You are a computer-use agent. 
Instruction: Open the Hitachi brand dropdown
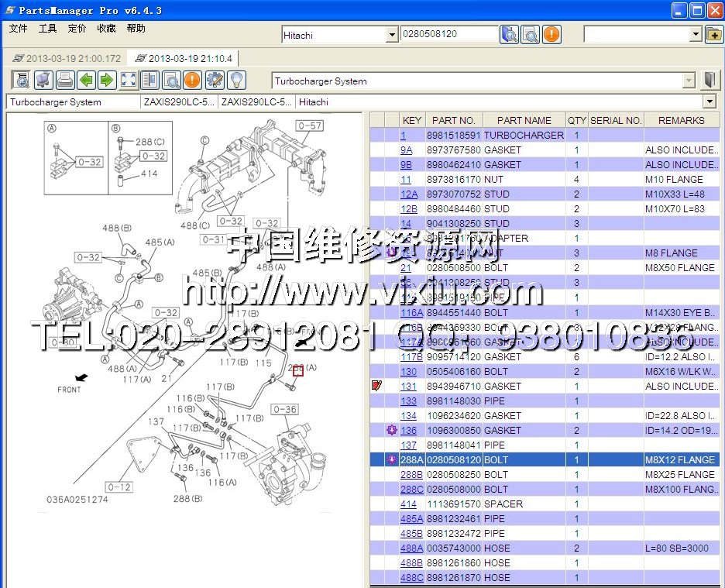click(391, 36)
